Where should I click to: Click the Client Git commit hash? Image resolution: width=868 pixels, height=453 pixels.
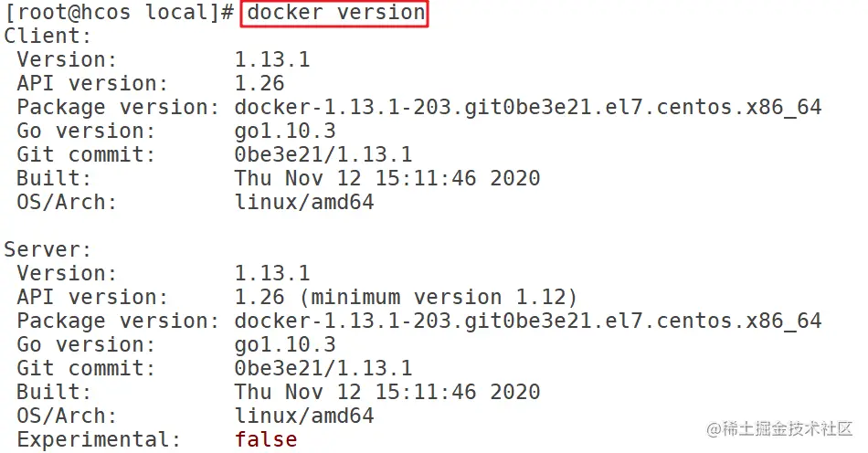pyautogui.click(x=323, y=155)
